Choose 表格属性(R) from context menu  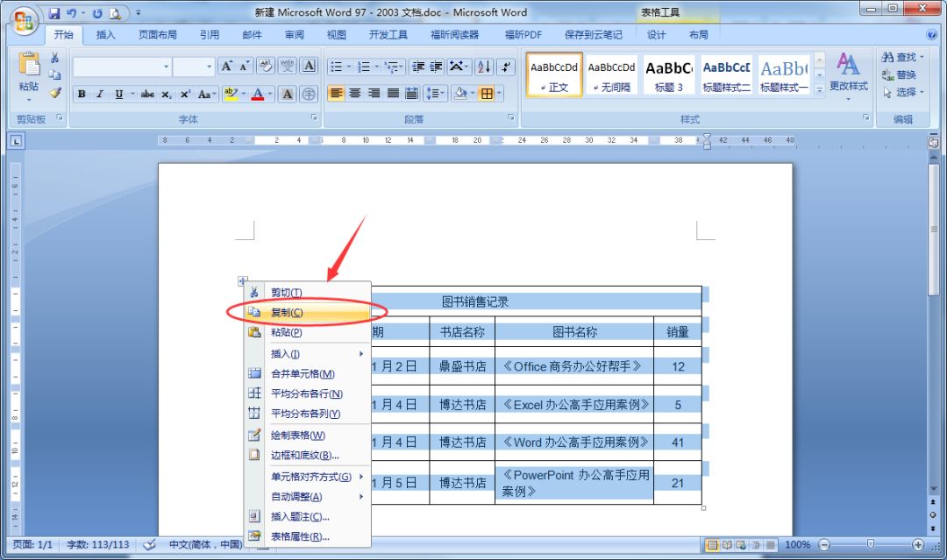[x=308, y=536]
